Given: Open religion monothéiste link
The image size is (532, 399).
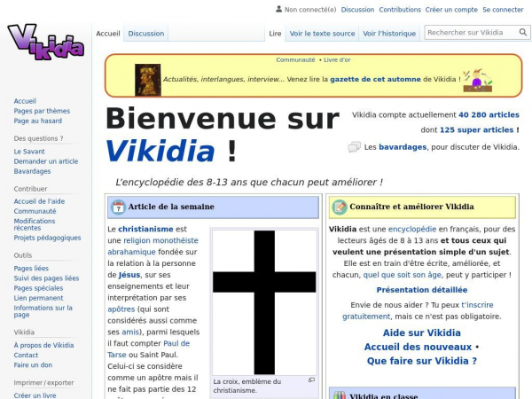Looking at the screenshot, I should pyautogui.click(x=160, y=240).
